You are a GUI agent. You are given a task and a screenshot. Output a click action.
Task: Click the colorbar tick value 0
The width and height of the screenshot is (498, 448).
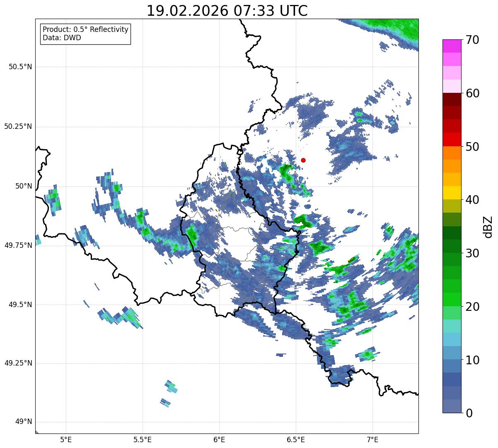tap(469, 413)
